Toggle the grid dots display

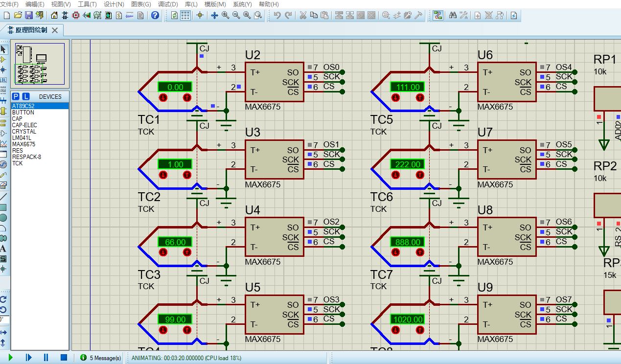tap(185, 15)
